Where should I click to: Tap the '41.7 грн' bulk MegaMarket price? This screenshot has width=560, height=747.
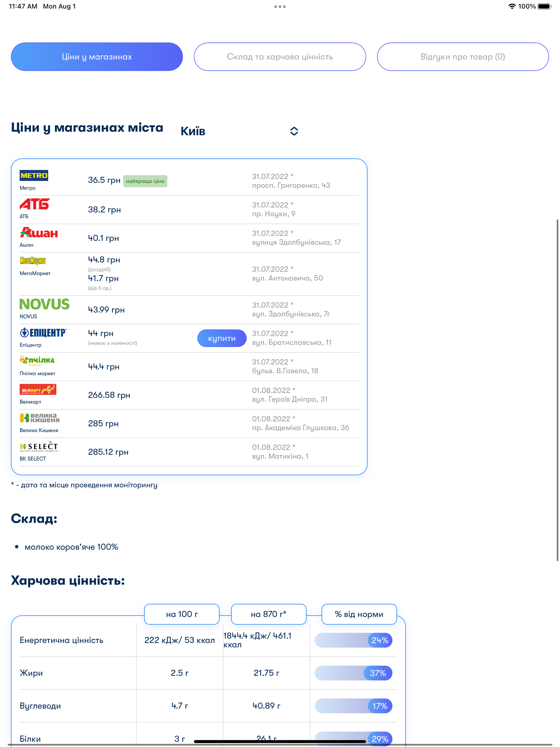103,278
